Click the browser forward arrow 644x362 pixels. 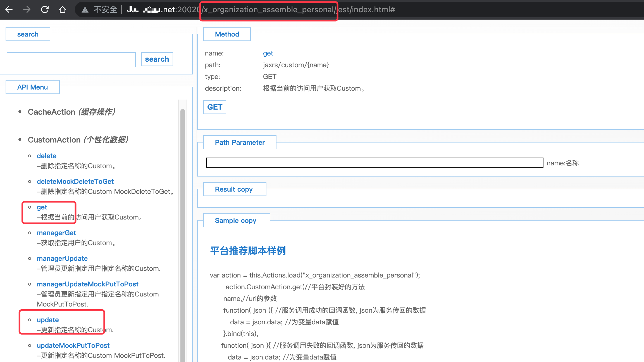pos(27,10)
